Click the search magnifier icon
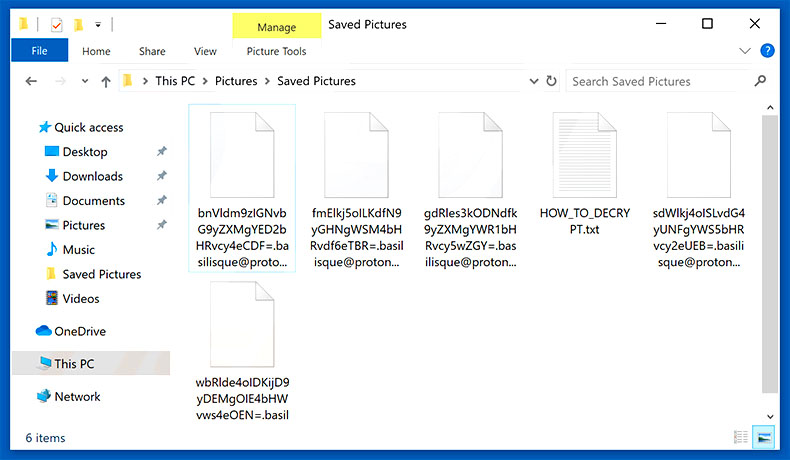The image size is (790, 460). [760, 81]
